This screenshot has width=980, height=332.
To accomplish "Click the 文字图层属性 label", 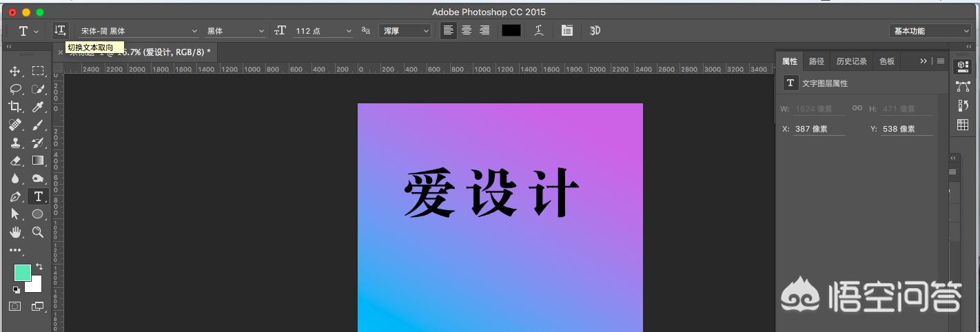I will point(825,83).
